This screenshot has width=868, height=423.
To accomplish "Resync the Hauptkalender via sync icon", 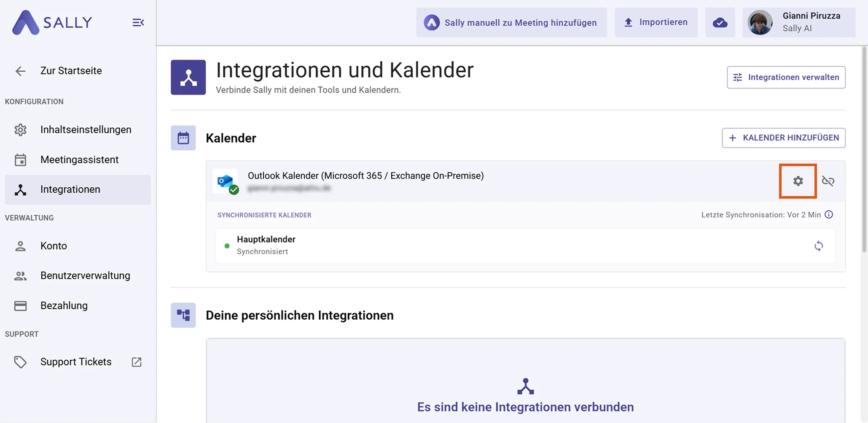I will (x=818, y=246).
